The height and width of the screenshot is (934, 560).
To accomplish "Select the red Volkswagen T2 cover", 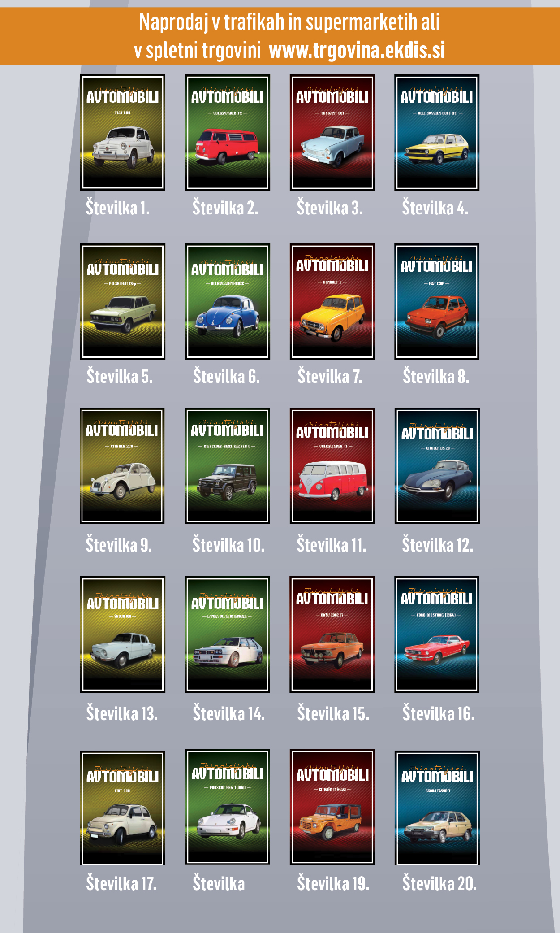I will 228,133.
